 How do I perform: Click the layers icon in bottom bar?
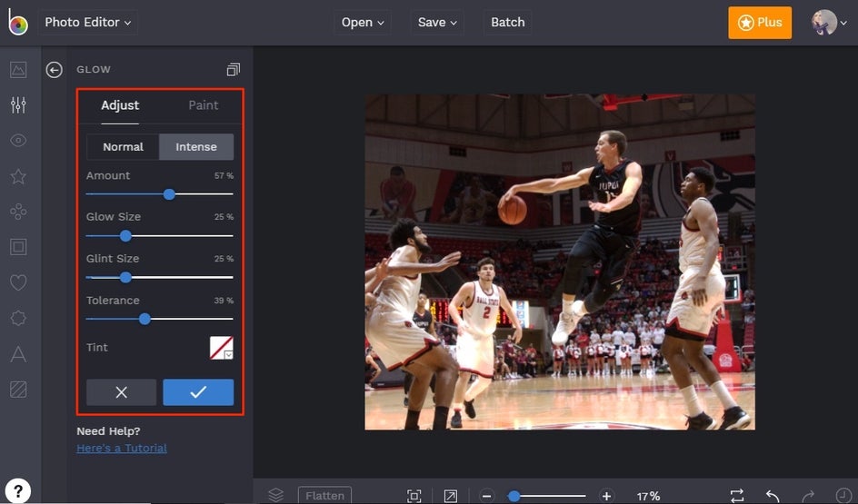[275, 495]
